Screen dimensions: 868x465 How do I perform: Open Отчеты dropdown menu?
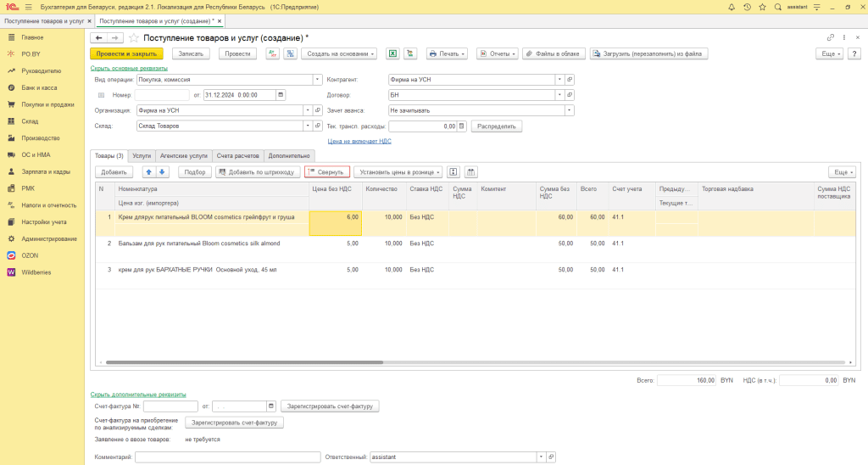coord(497,53)
